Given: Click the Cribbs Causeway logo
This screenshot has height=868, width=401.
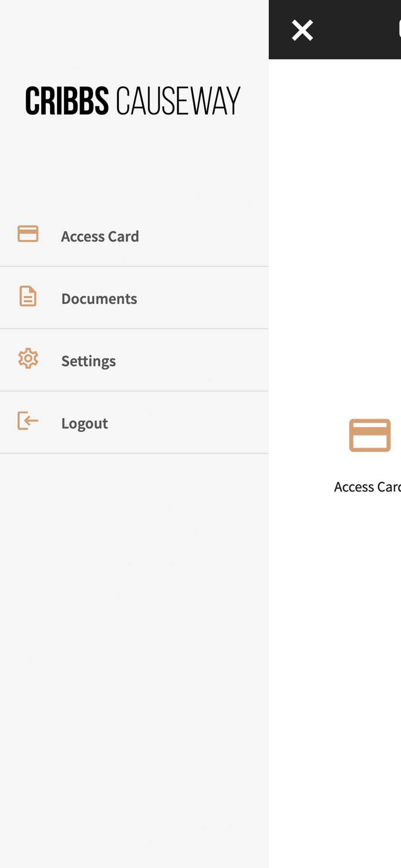Looking at the screenshot, I should [x=133, y=101].
